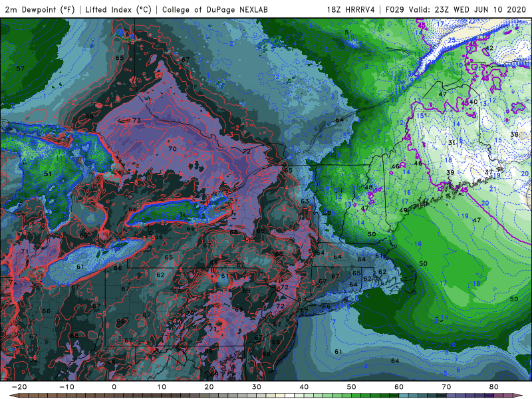Image resolution: width=532 pixels, height=399 pixels.
Task: Click the '48' dewpoint value on the map
Action: (368, 187)
